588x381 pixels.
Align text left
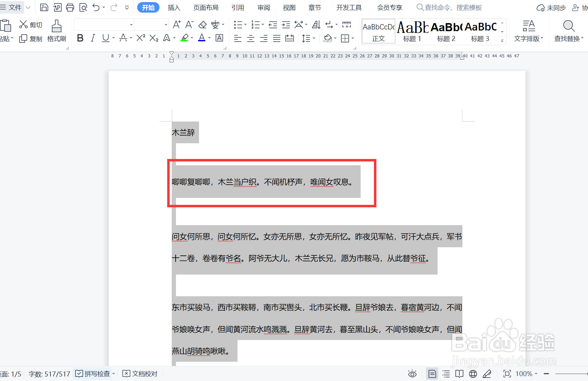tap(238, 39)
